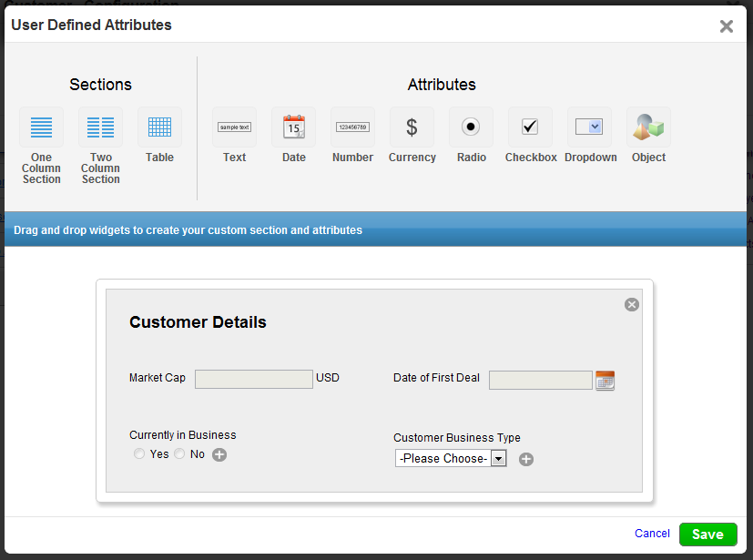Screen dimensions: 753x560
Task: Select the Two Column Section widget icon
Action: point(100,127)
